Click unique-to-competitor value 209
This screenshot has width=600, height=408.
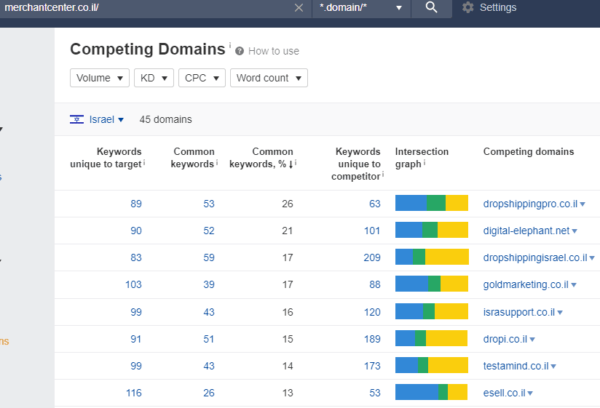(372, 258)
